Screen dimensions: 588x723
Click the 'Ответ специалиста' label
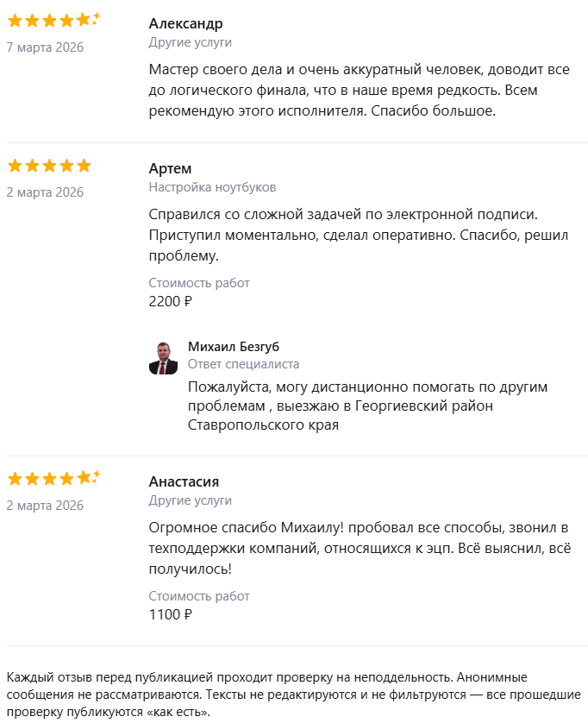click(x=243, y=364)
